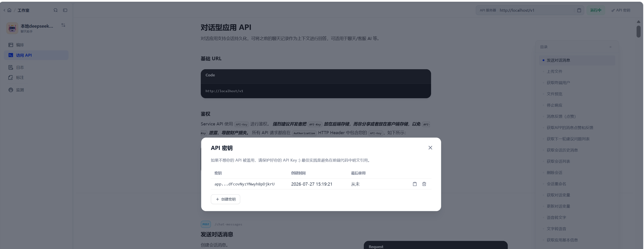This screenshot has height=249, width=644.
Task: Select 访问 API sidebar item
Action: point(36,55)
